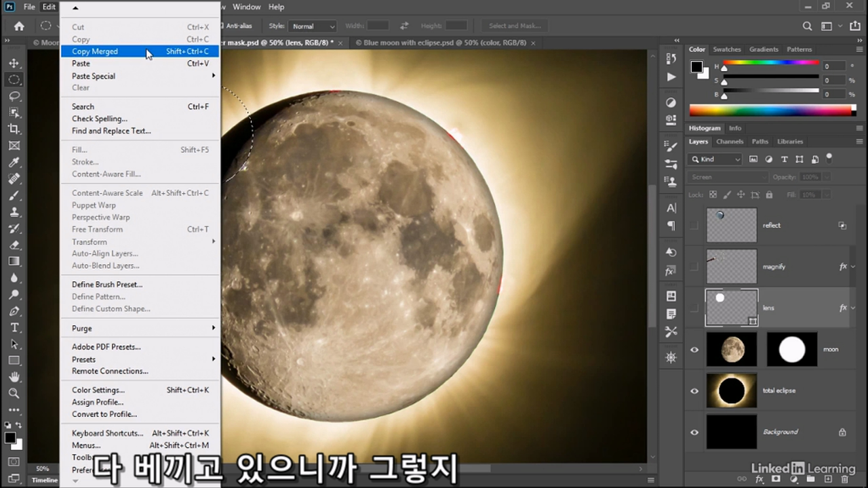Select the Gradient tool

pyautogui.click(x=14, y=261)
